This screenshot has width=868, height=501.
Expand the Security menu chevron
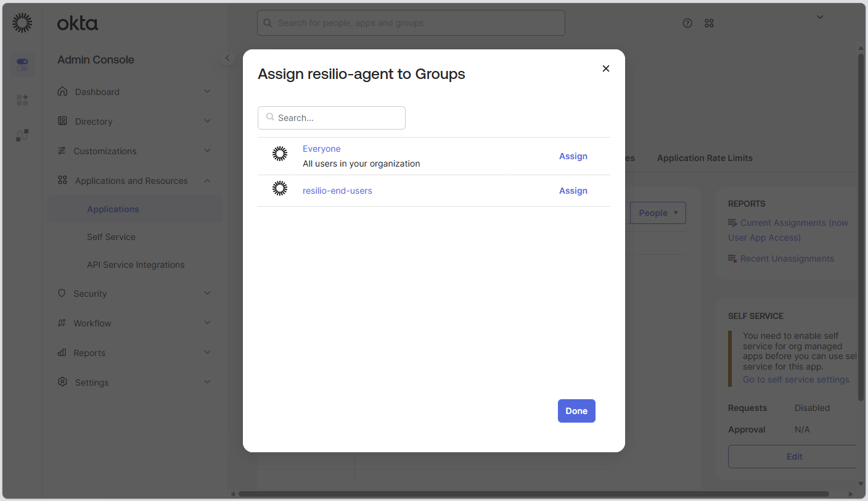click(x=207, y=293)
